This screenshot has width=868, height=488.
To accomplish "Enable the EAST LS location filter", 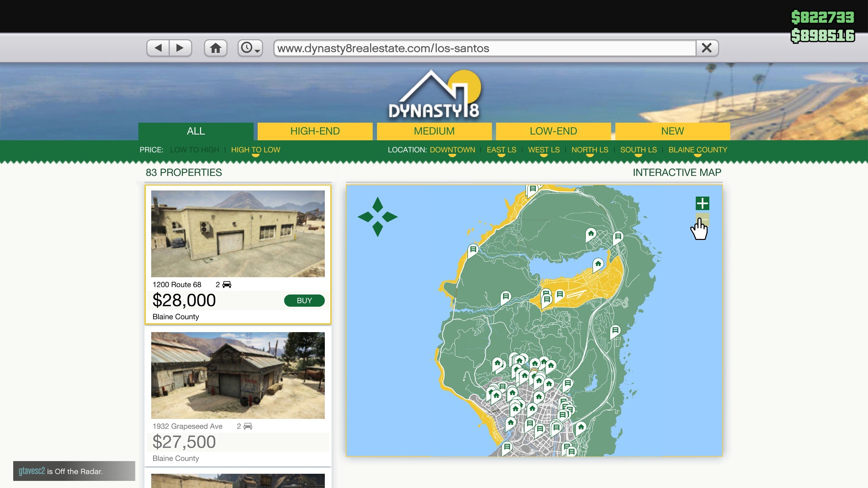I will [x=501, y=150].
